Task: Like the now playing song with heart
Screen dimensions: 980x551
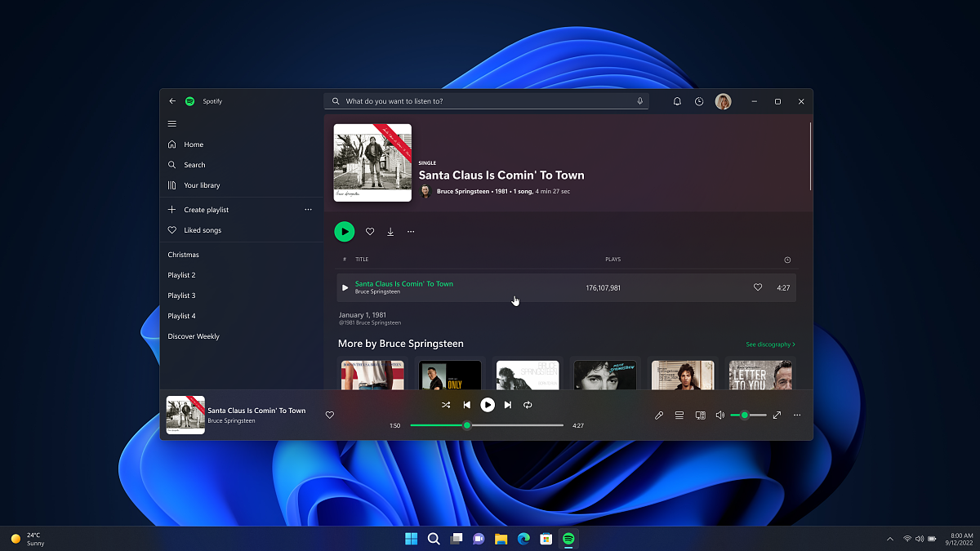Action: 330,415
